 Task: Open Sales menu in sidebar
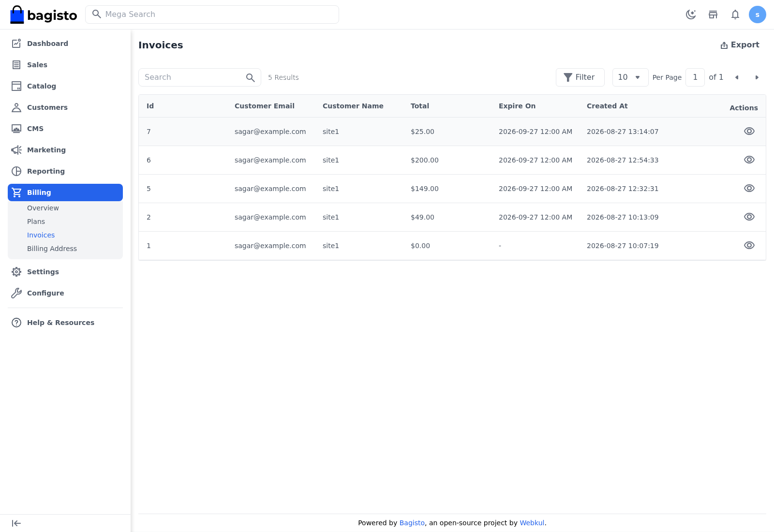click(65, 65)
